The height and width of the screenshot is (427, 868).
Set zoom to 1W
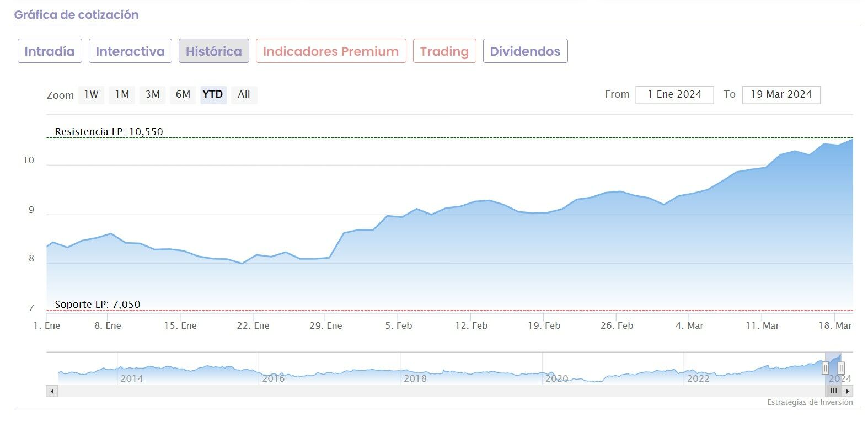tap(92, 94)
